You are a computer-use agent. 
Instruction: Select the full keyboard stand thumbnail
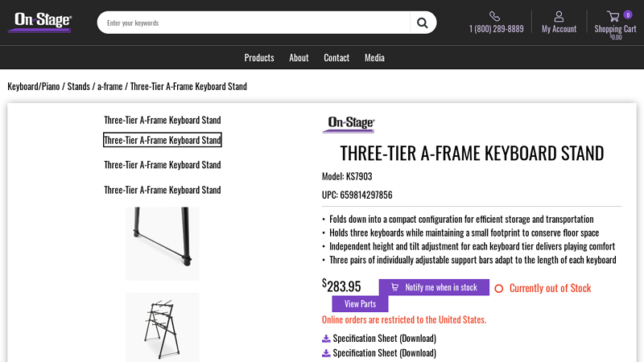point(163,326)
